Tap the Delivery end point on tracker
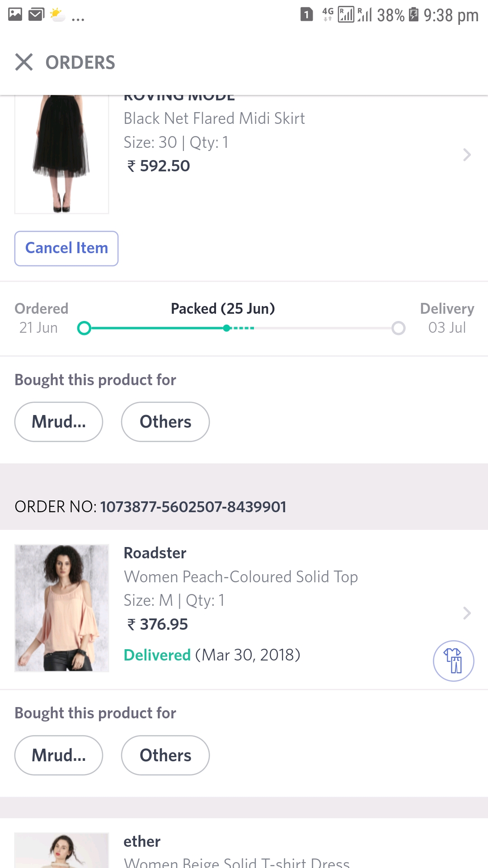This screenshot has width=488, height=868. 398,328
